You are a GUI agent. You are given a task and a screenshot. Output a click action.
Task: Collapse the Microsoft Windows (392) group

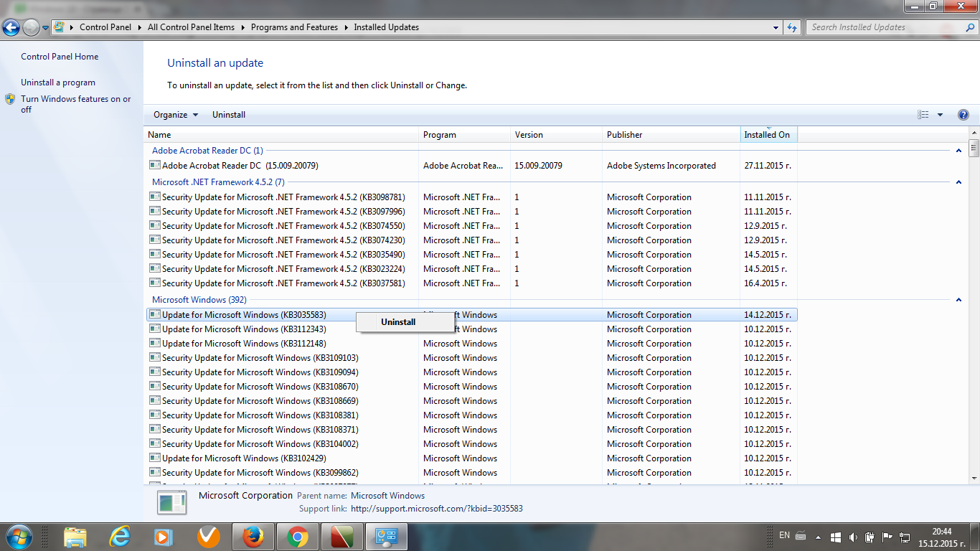[958, 300]
